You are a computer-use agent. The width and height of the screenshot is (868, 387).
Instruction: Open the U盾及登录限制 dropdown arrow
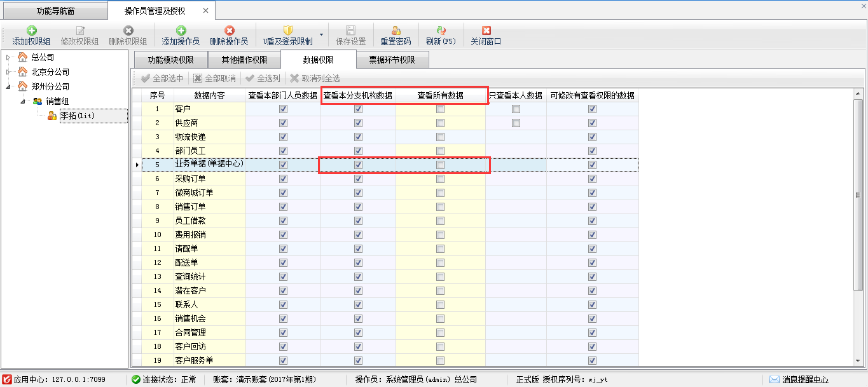321,35
